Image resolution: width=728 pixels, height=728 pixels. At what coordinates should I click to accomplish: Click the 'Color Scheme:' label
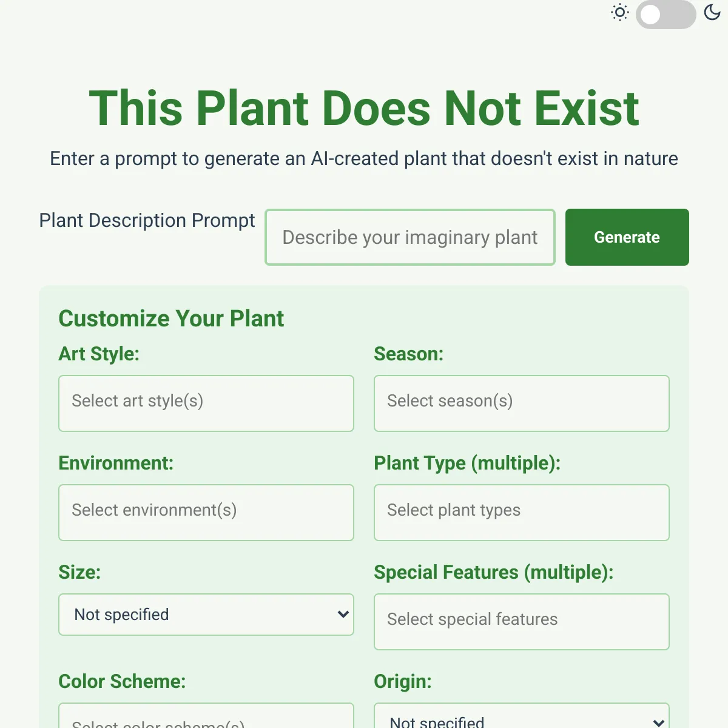click(122, 681)
